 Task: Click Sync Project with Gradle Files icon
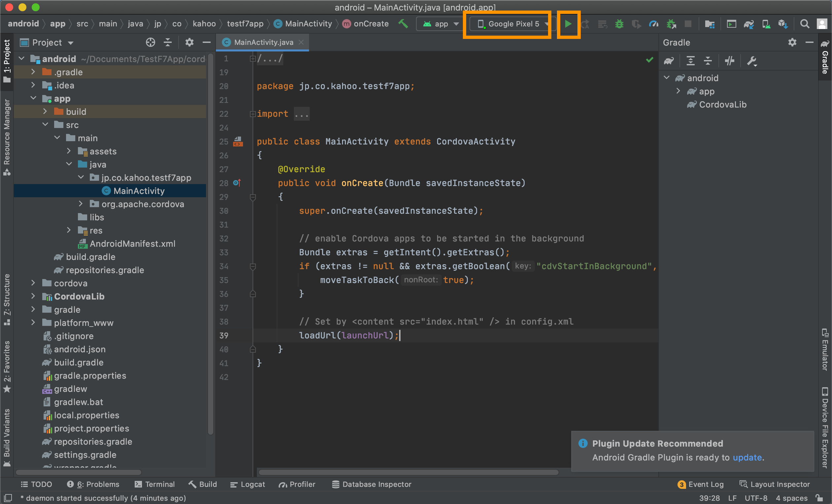pyautogui.click(x=748, y=24)
